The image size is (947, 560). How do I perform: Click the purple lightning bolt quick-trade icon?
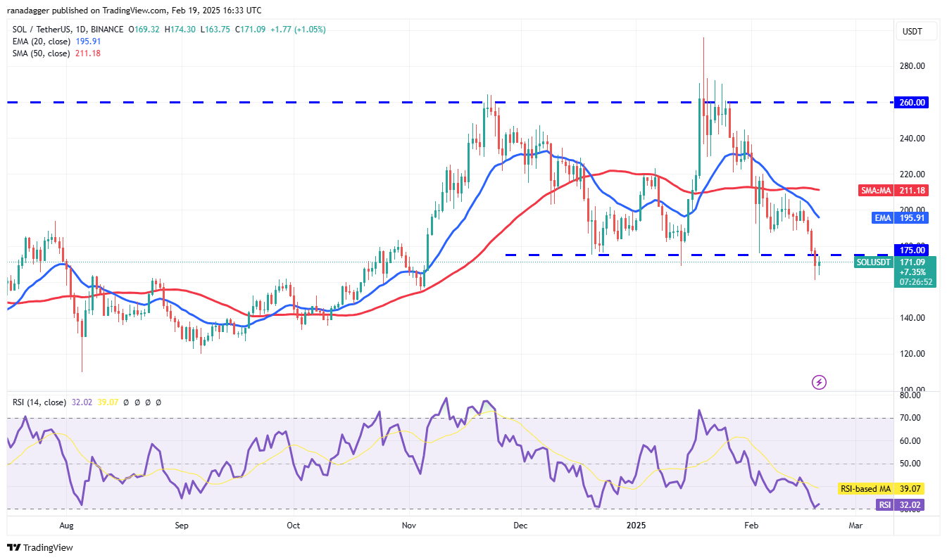click(819, 383)
